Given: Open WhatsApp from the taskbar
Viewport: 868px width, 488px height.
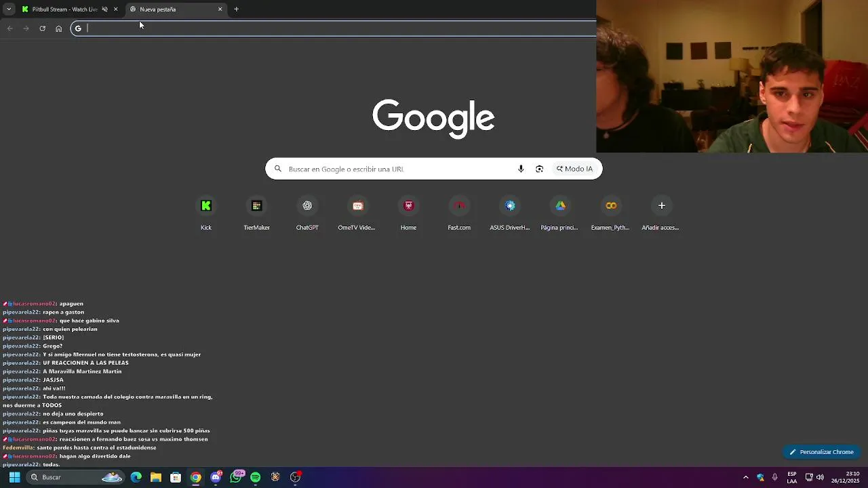Looking at the screenshot, I should pyautogui.click(x=235, y=477).
